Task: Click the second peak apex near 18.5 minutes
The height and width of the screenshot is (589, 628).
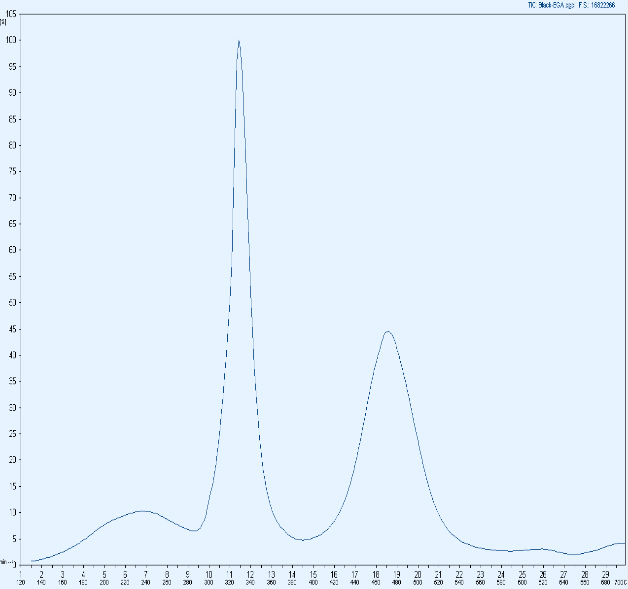Action: (387, 332)
